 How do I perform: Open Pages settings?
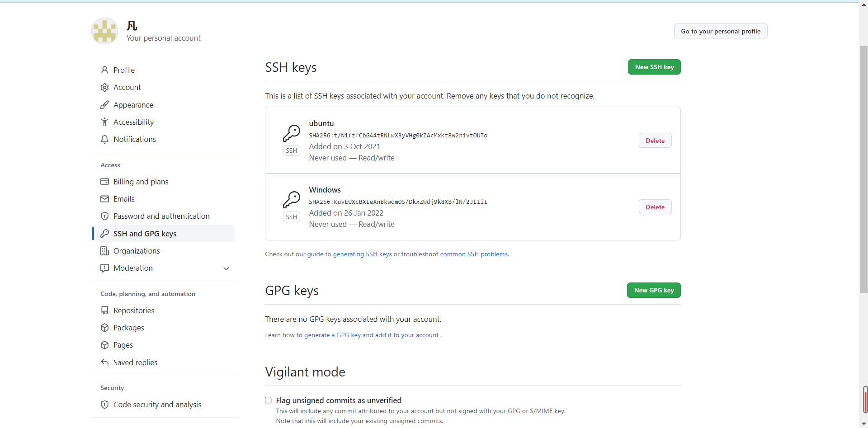(165, 345)
